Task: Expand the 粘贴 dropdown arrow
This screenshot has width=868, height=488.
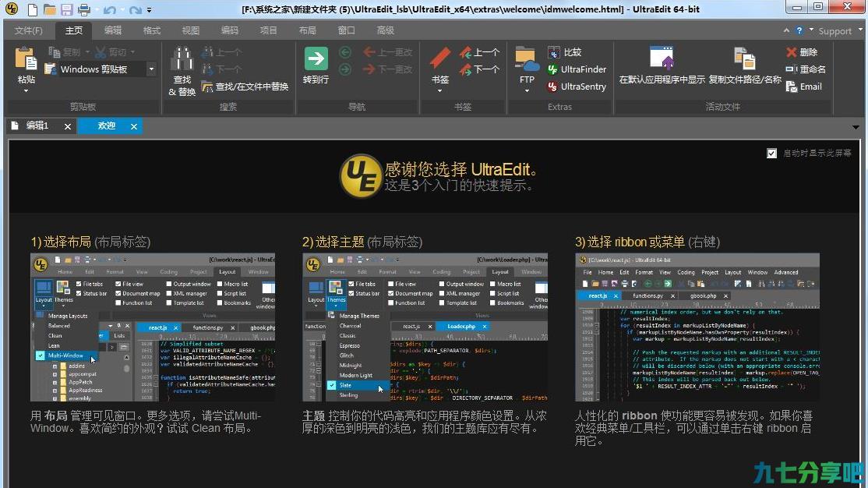Action: click(x=26, y=91)
